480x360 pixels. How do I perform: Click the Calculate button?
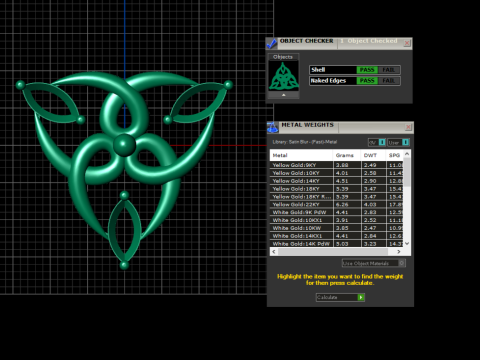click(340, 297)
